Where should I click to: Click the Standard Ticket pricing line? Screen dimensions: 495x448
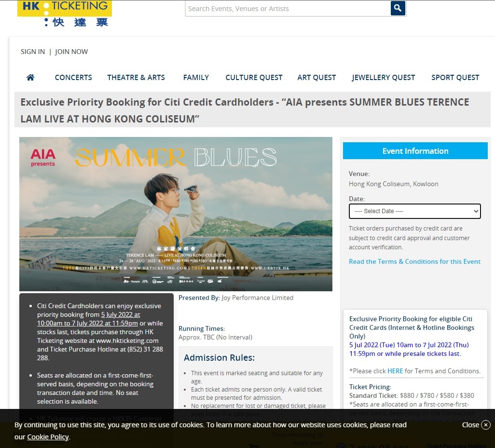click(x=412, y=395)
